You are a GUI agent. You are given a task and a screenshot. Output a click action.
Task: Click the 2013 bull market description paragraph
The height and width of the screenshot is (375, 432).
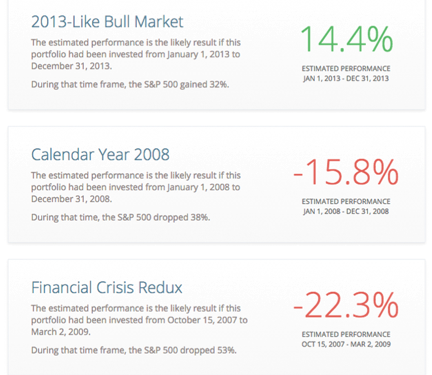point(136,54)
